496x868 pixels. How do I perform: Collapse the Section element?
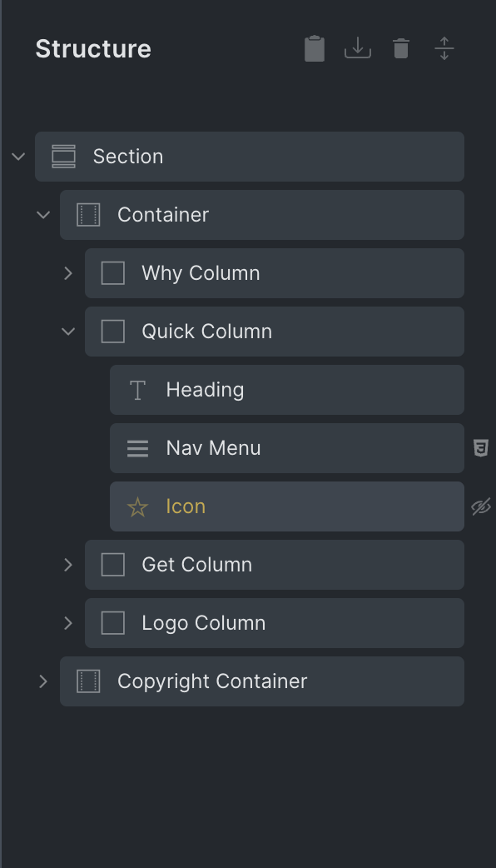pos(19,157)
